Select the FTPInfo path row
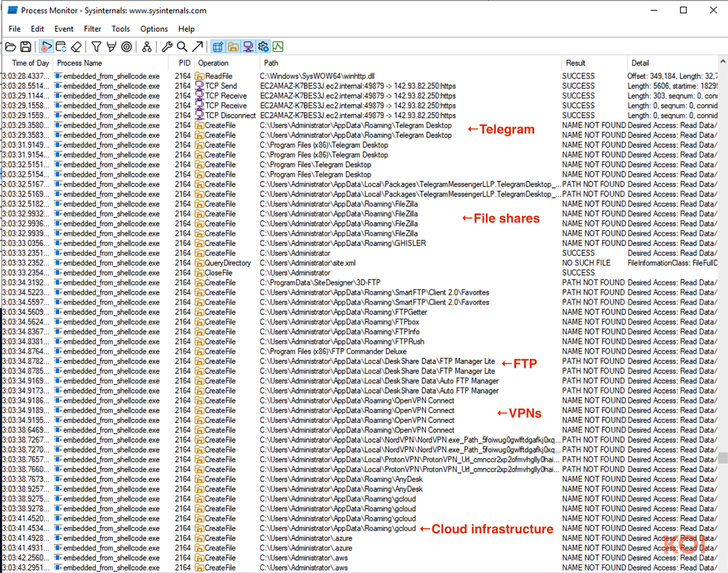 (x=360, y=332)
